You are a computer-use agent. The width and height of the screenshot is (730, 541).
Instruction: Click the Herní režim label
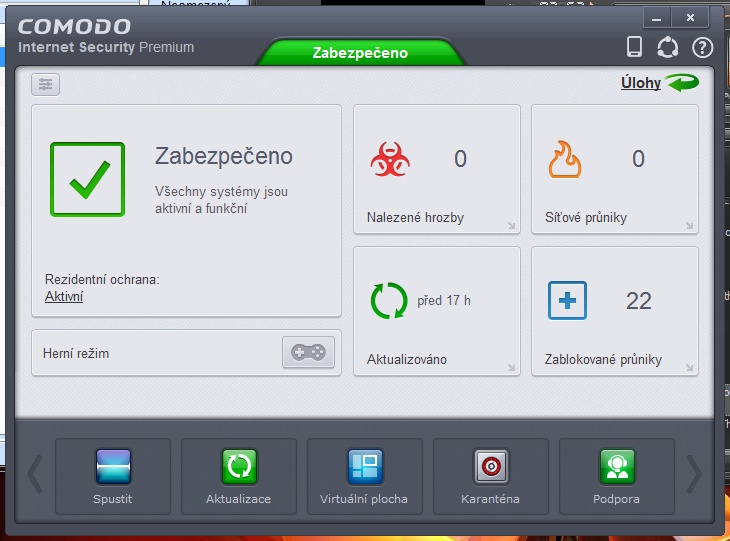[x=76, y=353]
